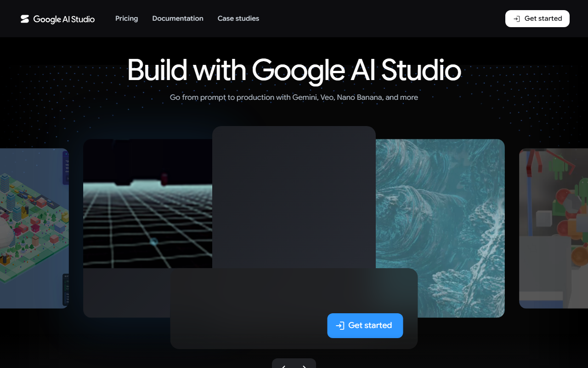Click the blue Get started button

click(x=365, y=326)
